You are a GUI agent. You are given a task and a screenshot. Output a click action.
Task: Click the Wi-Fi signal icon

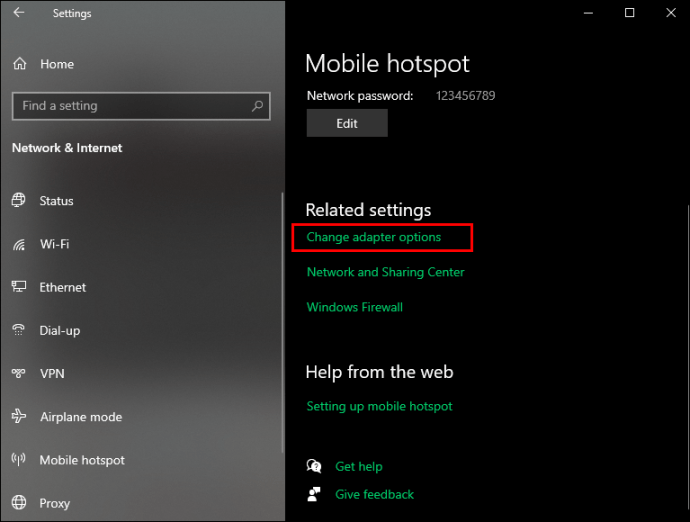click(18, 244)
